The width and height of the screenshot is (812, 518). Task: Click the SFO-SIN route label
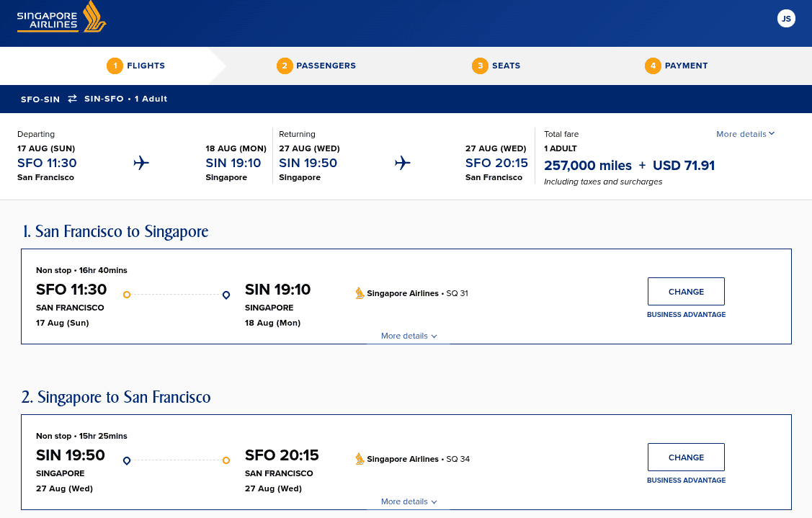click(40, 99)
